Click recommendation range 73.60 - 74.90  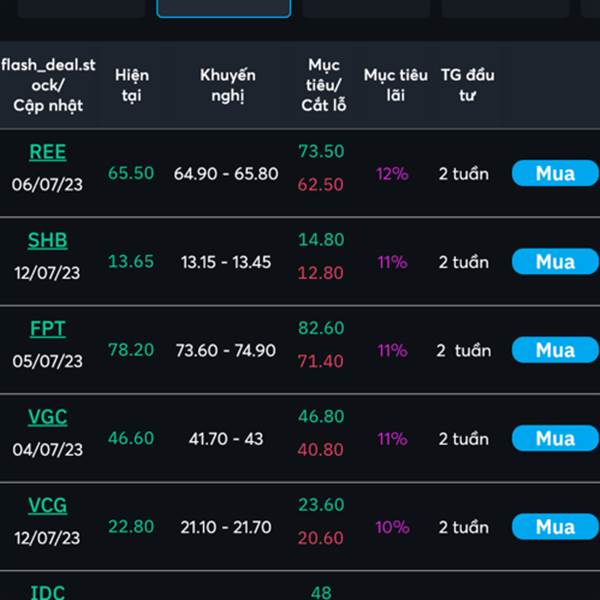click(x=226, y=351)
